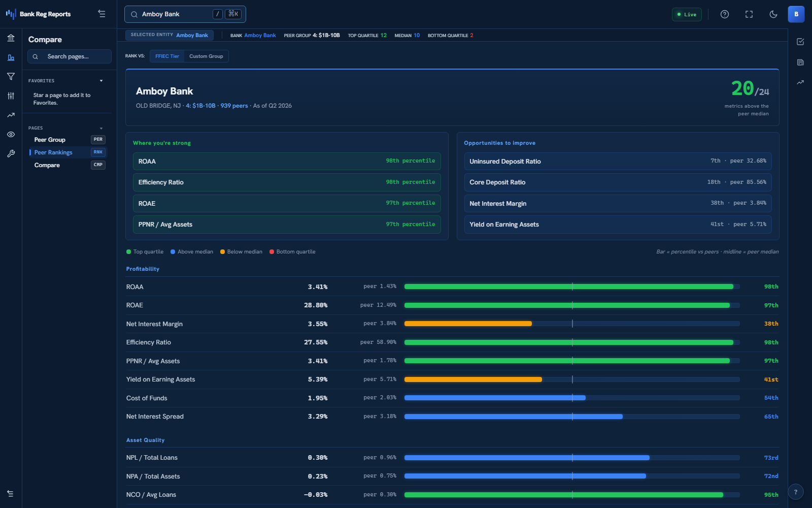This screenshot has width=812, height=508.
Task: Click the NCO / Avg Loans row label
Action: 151,495
